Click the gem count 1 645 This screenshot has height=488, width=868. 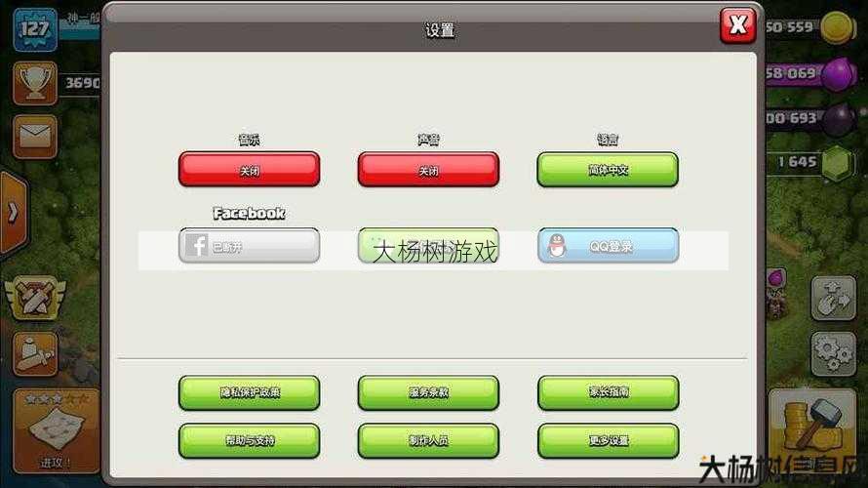pyautogui.click(x=797, y=162)
